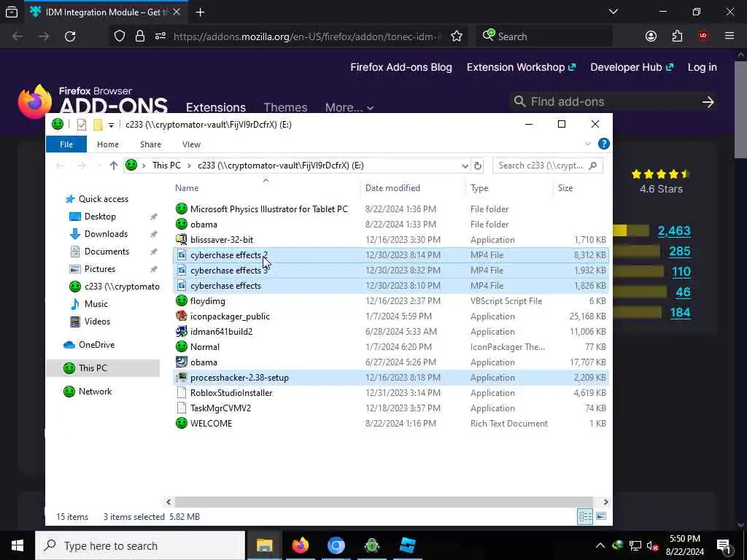Open File Explorer from the taskbar

click(x=264, y=545)
